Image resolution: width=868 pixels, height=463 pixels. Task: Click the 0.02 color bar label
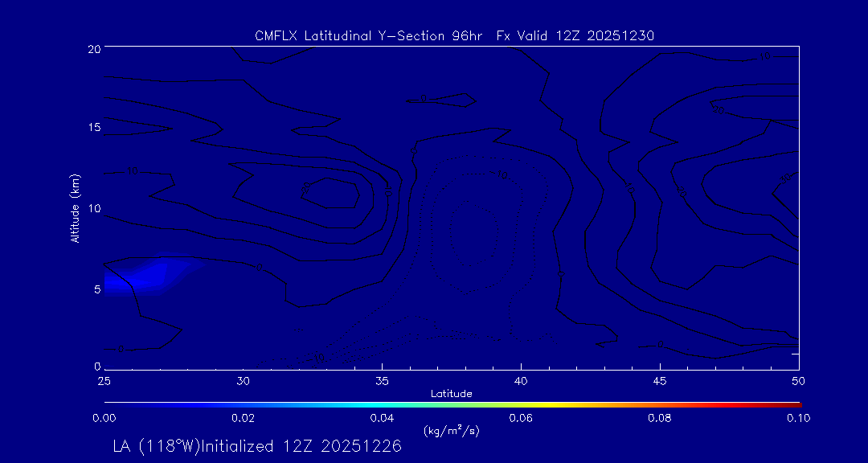coord(243,417)
